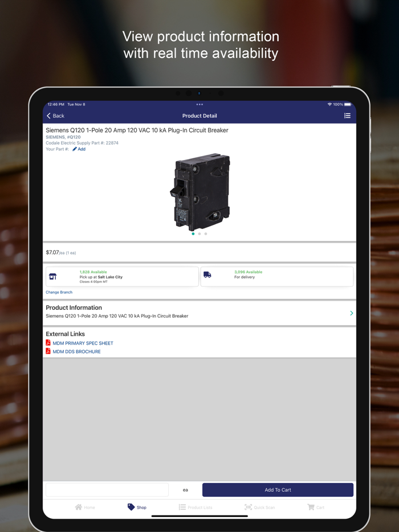
Task: Click the 3,096 Available delivery text
Action: (248, 272)
